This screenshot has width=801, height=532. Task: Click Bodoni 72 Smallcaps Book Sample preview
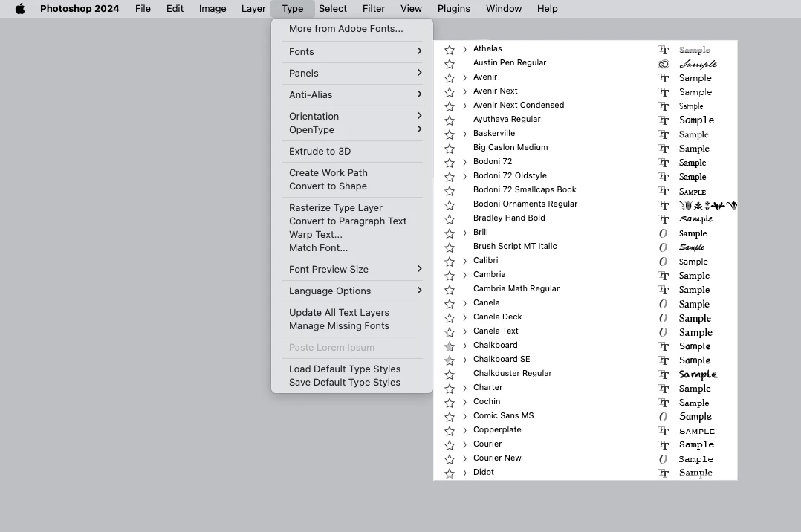click(x=693, y=192)
